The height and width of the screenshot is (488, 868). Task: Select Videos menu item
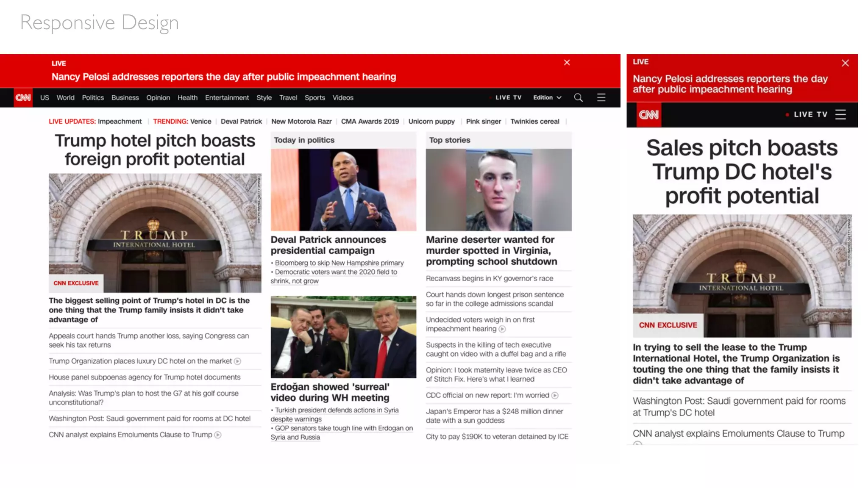(x=343, y=97)
